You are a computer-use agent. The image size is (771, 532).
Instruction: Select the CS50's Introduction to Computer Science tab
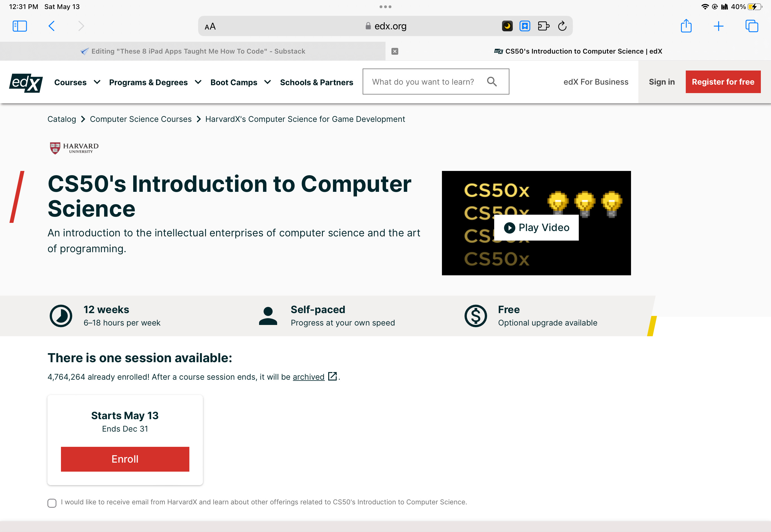pos(578,51)
